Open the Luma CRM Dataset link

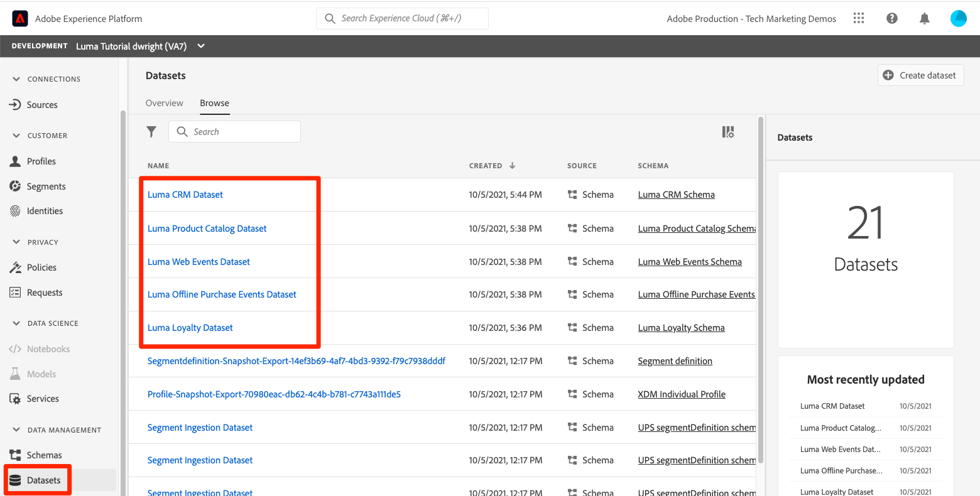185,195
